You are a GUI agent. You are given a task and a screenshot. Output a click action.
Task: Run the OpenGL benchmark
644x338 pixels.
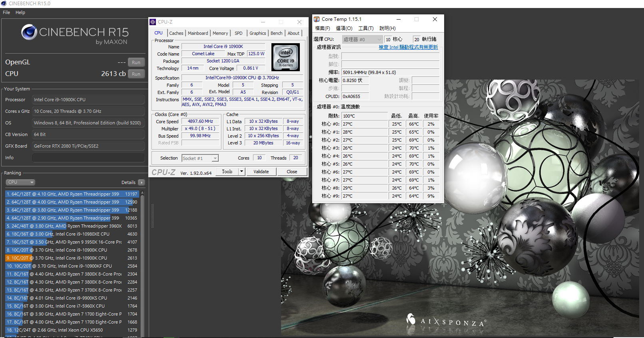point(136,62)
